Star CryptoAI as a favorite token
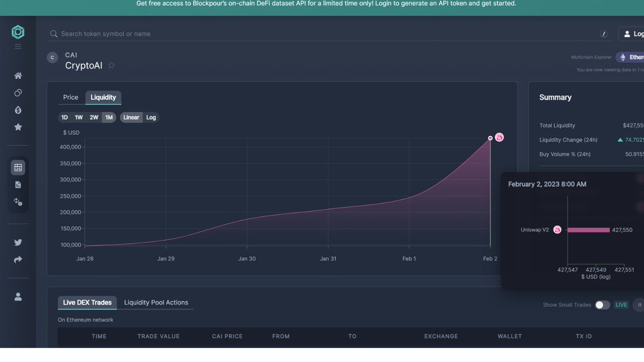The image size is (644, 362). pos(111,65)
